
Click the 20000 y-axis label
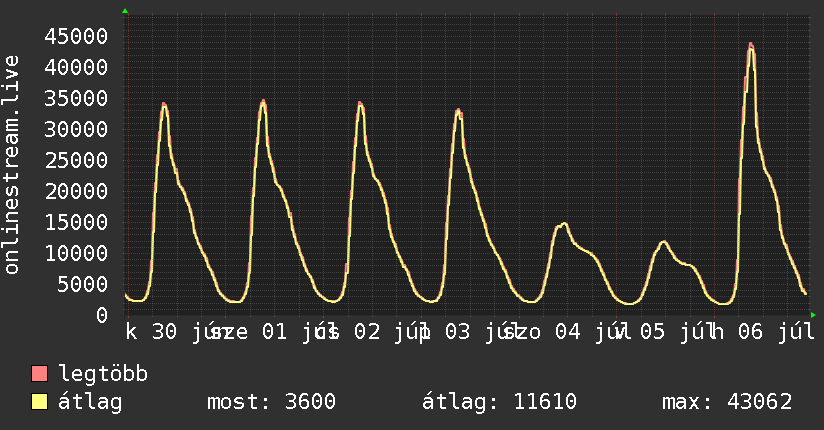(x=76, y=191)
